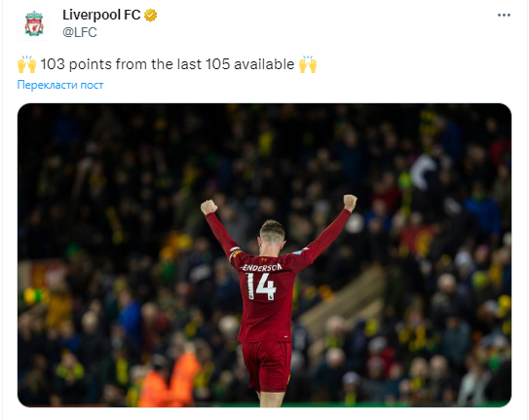Click the player's raised left fist
Image resolution: width=529 pixels, height=420 pixels.
208,207
